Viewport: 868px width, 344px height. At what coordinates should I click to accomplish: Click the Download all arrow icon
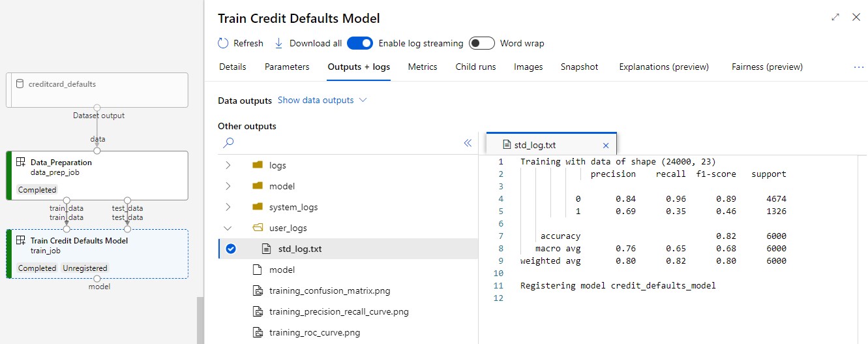coord(278,43)
